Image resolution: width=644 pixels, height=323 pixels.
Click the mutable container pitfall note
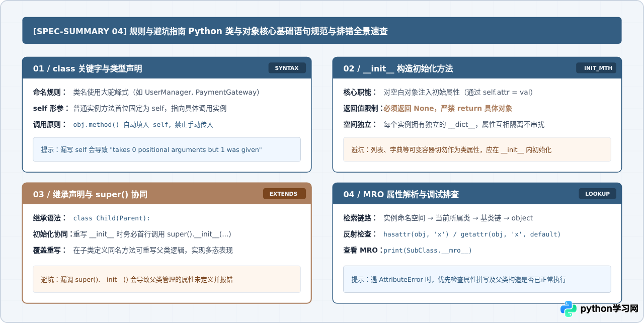[x=477, y=149]
